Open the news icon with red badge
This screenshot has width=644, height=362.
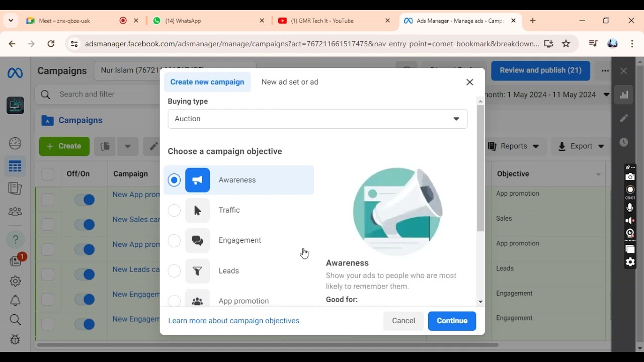16,260
